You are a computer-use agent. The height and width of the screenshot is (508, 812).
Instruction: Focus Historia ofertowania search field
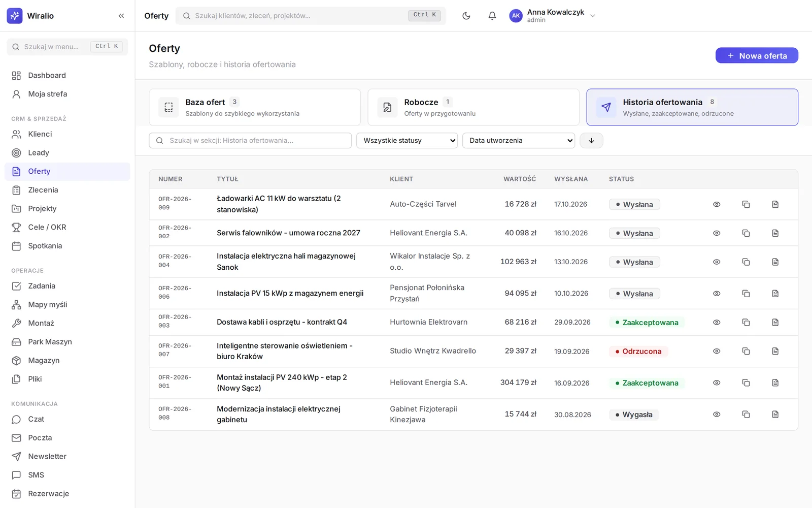[250, 141]
